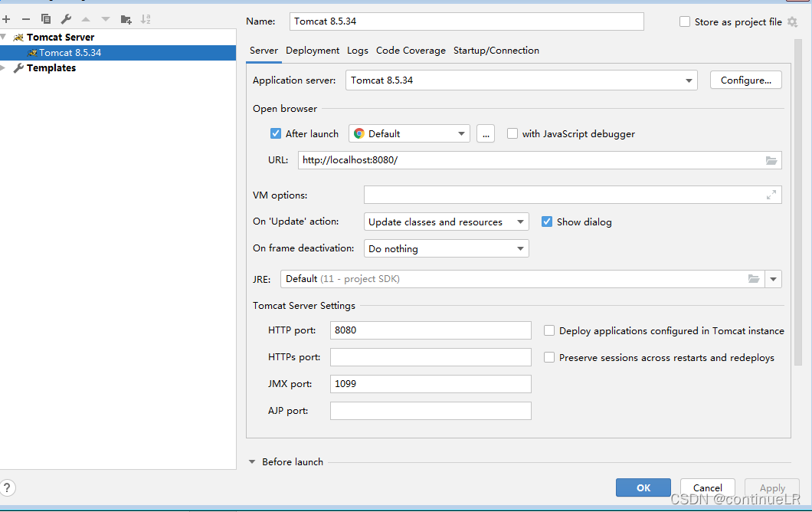Image resolution: width=812 pixels, height=512 pixels.
Task: Click the Apply button
Action: [772, 487]
